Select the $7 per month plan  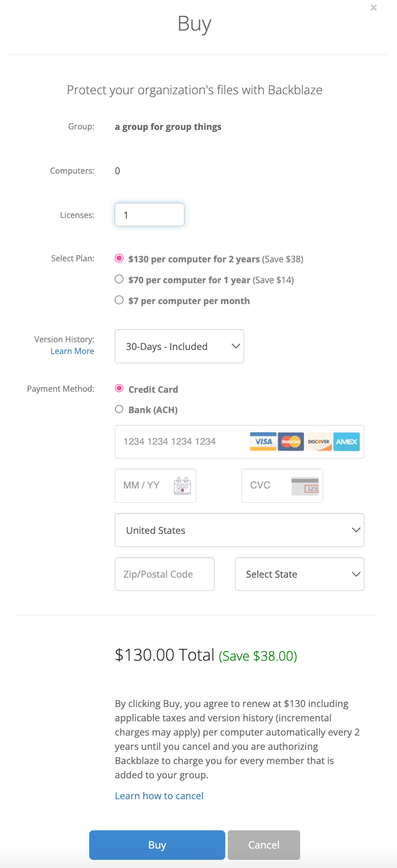119,300
